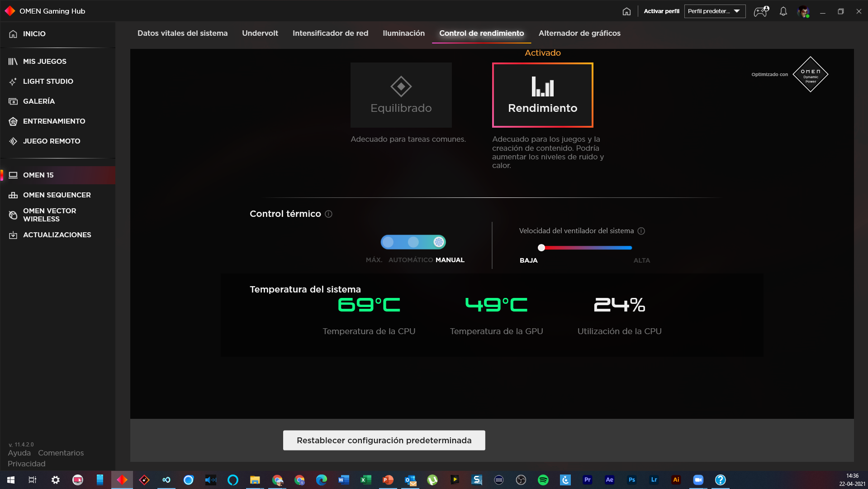Switch to Datos vitales del sistema tab

tap(182, 33)
